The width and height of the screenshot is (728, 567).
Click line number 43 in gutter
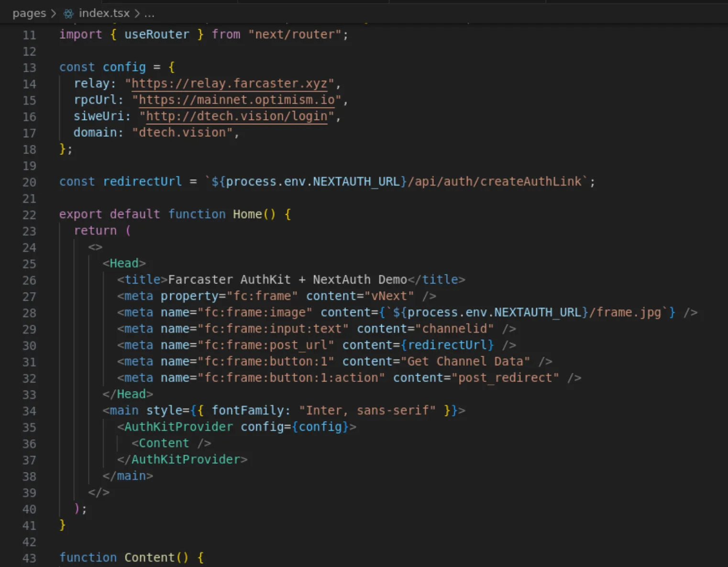point(29,558)
